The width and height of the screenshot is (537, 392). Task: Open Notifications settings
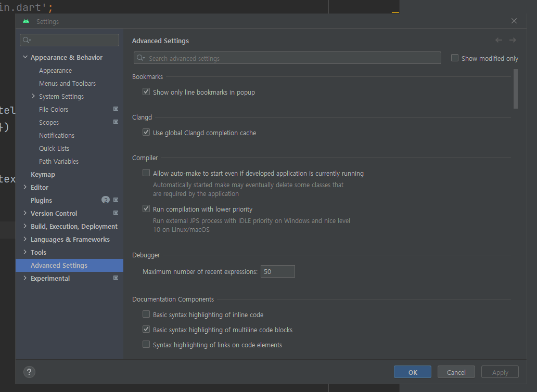(x=57, y=136)
